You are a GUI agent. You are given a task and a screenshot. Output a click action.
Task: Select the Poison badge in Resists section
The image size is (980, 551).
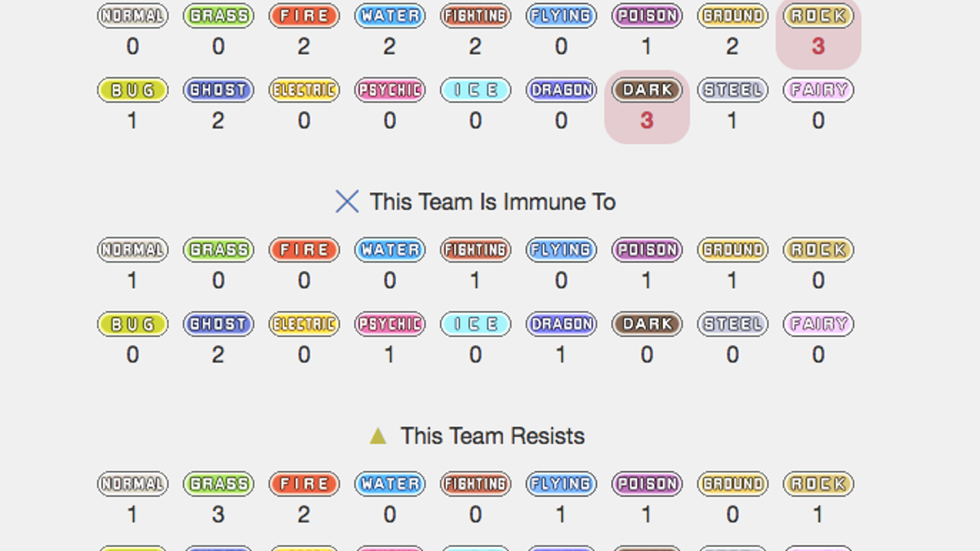pos(647,484)
